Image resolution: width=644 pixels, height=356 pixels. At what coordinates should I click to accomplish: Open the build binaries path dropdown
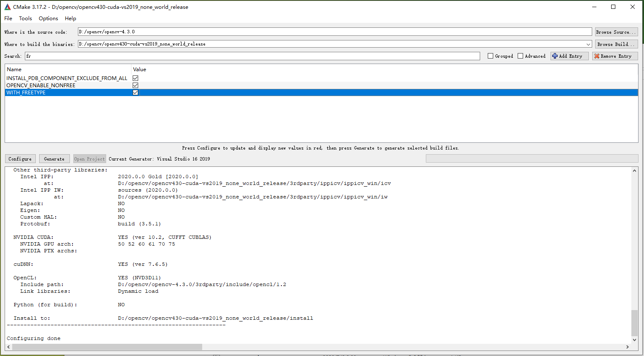click(589, 44)
